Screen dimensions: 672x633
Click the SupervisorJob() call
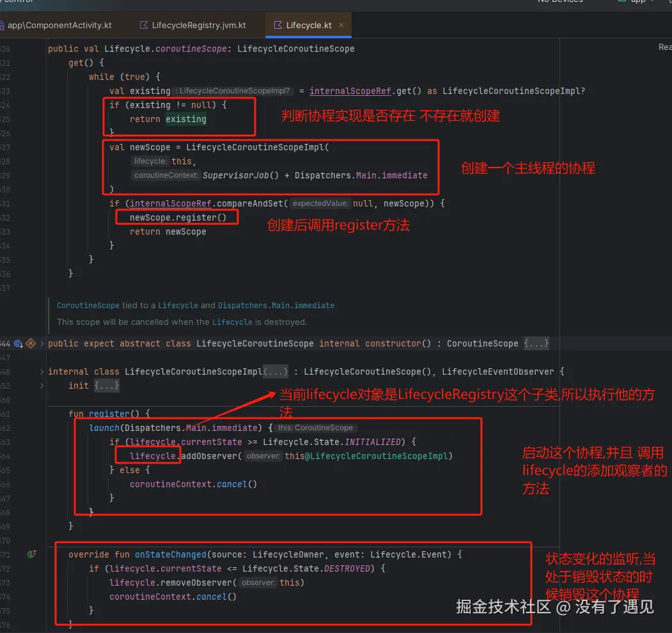click(x=240, y=175)
